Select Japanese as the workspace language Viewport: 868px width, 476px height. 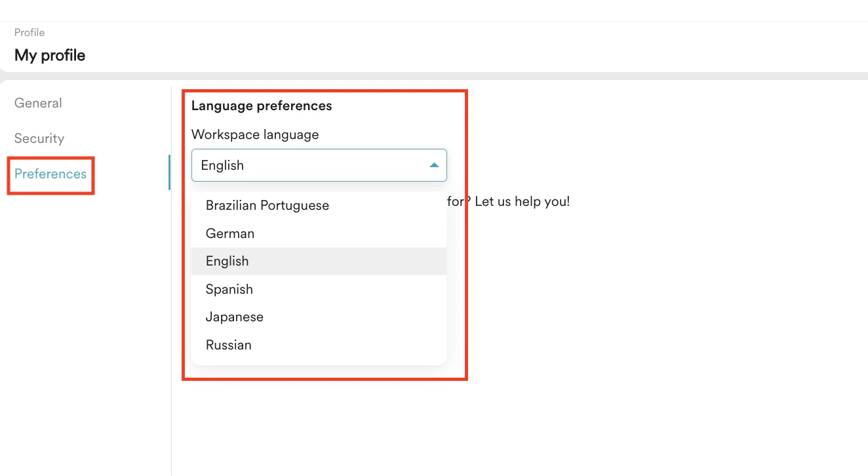(234, 317)
